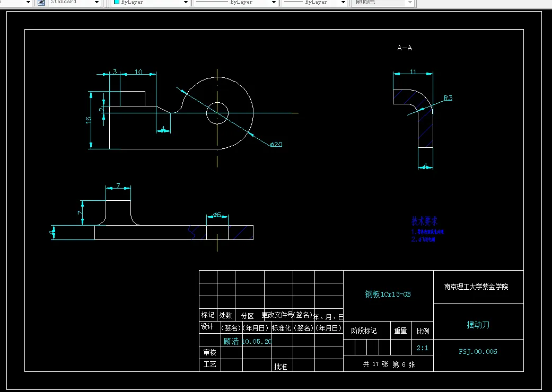
Task: Click the 比例 header cell
Action: 423,331
